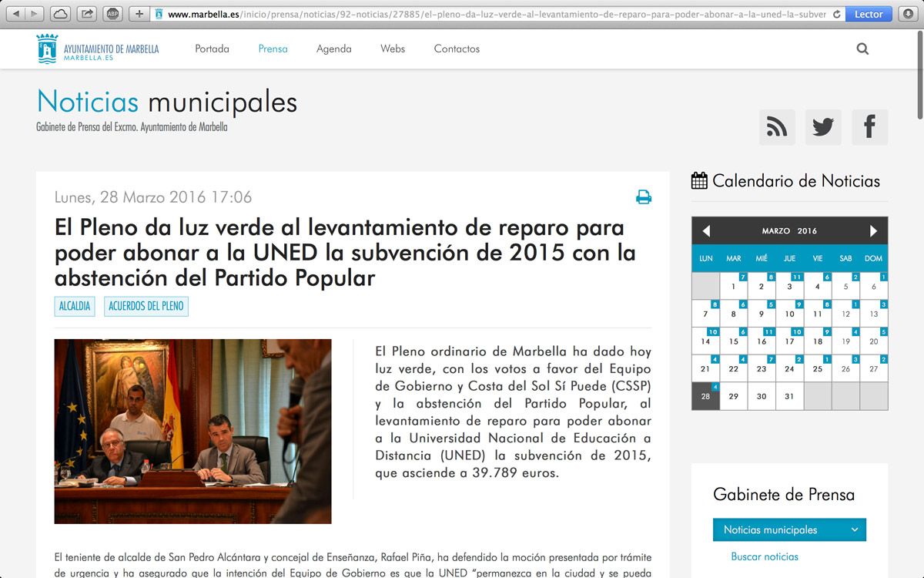Select March 14 in the calendar
The height and width of the screenshot is (578, 924).
pos(706,341)
